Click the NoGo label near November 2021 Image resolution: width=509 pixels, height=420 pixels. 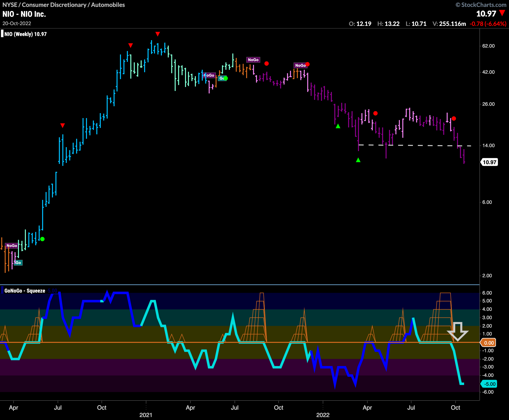[301, 65]
